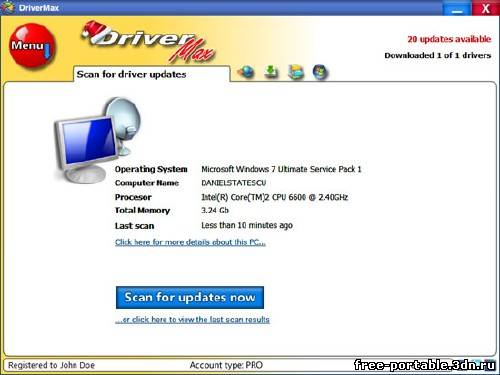Open the view last scan results link
This screenshot has width=500, height=375.
[192, 320]
